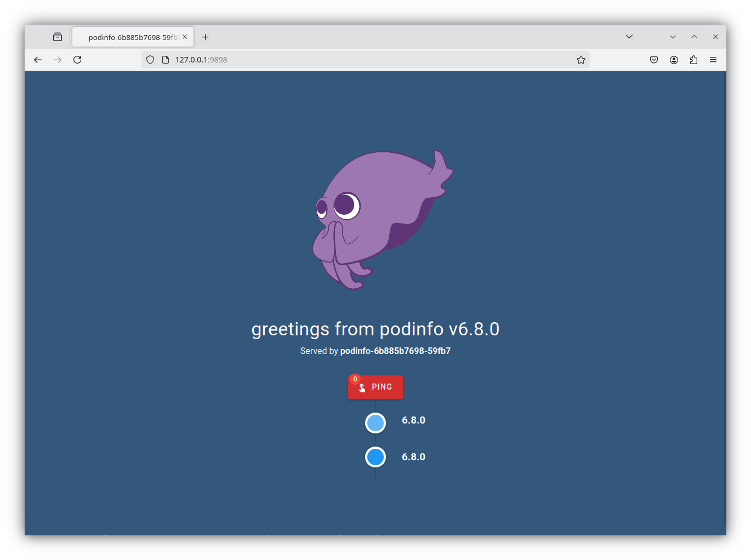Open Firefox account menu
This screenshot has height=560, width=751.
(674, 60)
